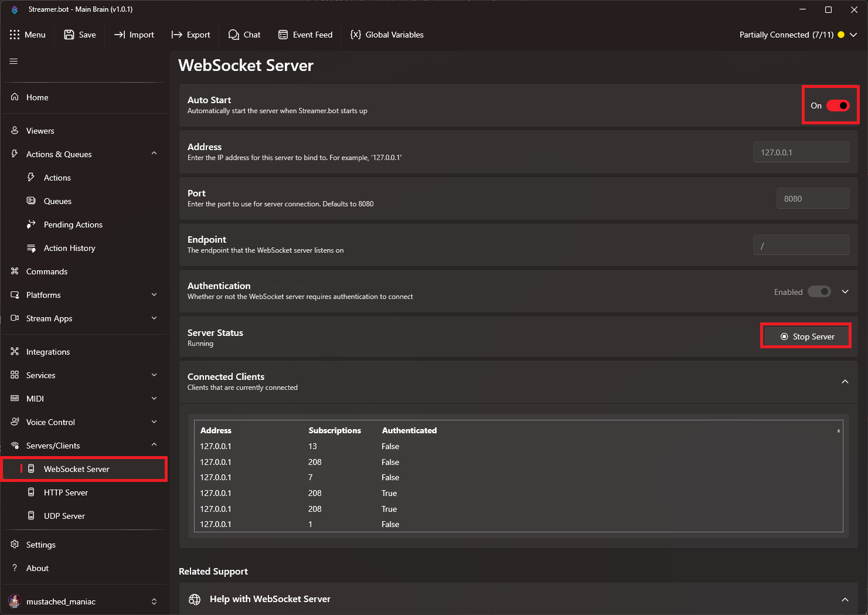Click the Stop Server button
This screenshot has height=615, width=868.
805,336
